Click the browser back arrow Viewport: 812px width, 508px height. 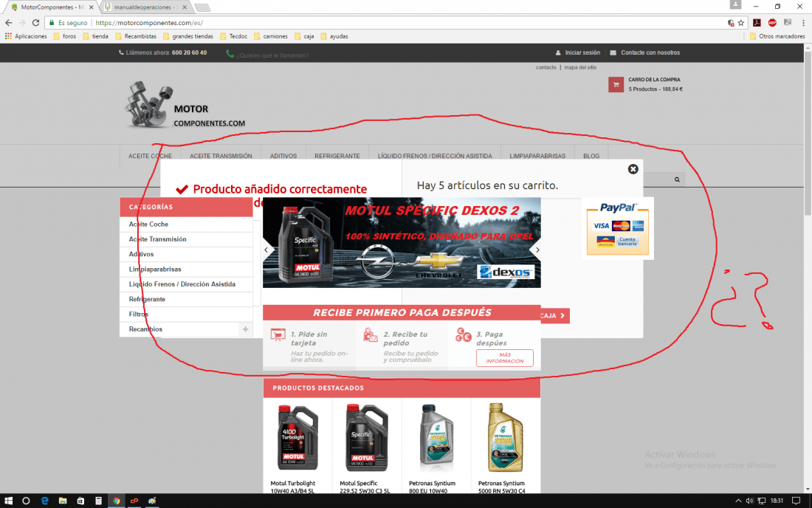click(8, 23)
